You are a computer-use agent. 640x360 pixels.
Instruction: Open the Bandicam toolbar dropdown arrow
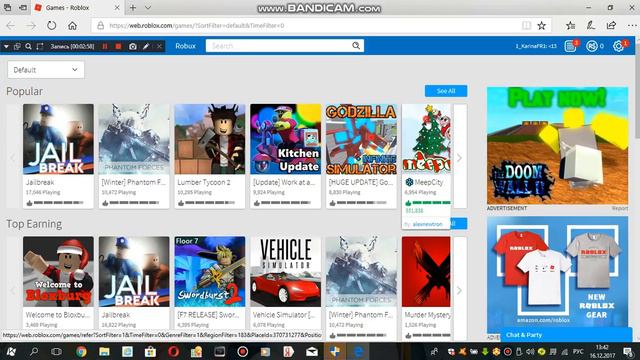click(x=6, y=47)
